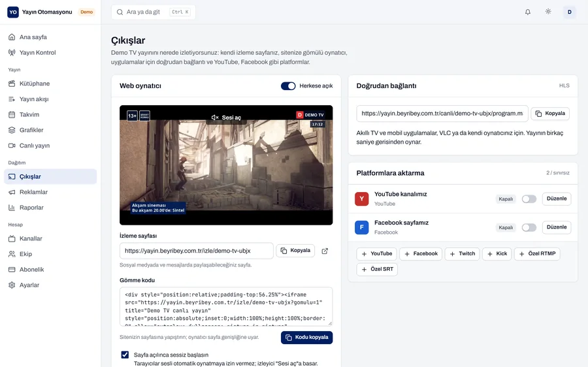Open the watch page in a new tab icon
The image size is (588, 367).
coord(325,251)
